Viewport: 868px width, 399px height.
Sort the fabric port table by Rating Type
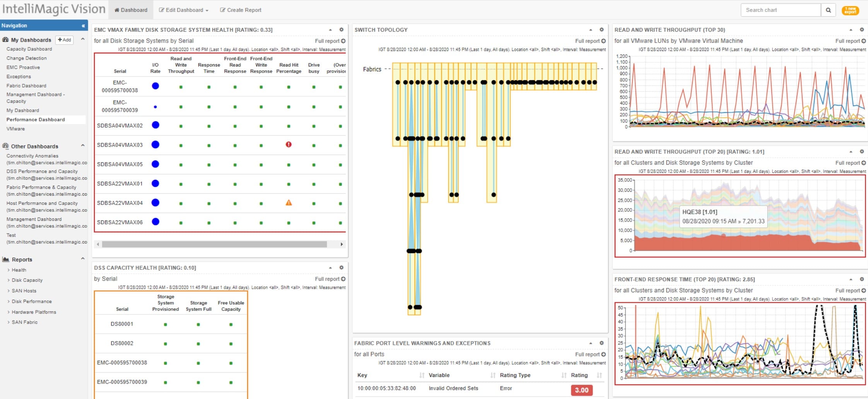[564, 375]
